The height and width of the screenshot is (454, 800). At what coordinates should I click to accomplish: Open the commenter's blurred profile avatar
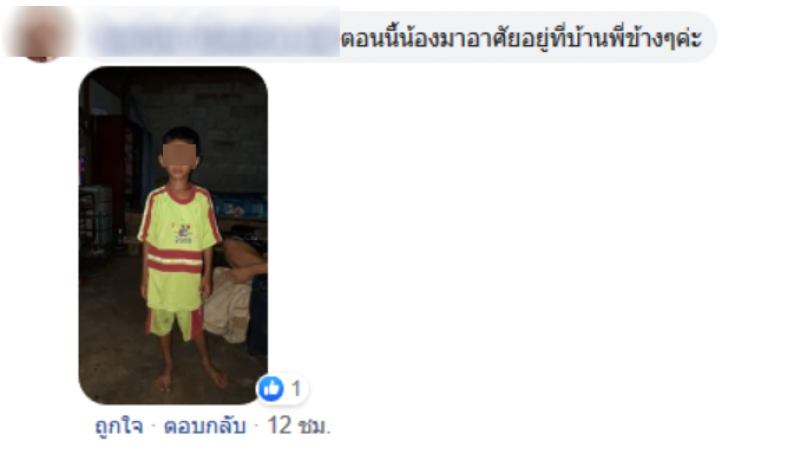tap(39, 34)
